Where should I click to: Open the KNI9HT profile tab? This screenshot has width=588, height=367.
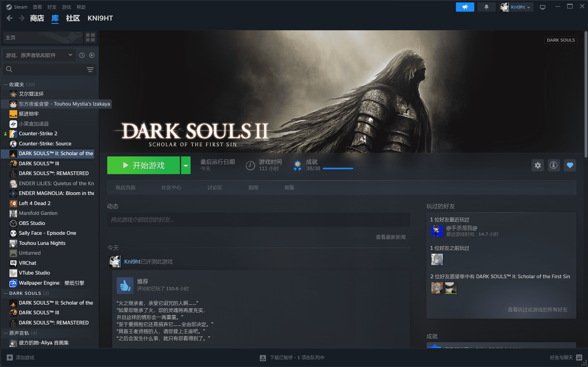pyautogui.click(x=100, y=18)
